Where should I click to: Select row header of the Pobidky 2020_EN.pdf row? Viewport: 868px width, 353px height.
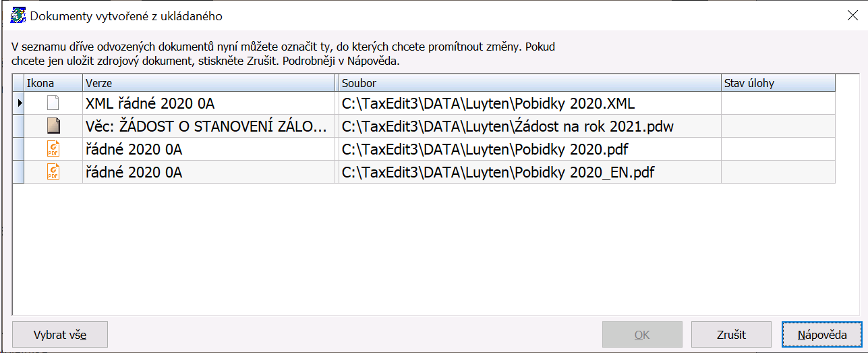[18, 172]
